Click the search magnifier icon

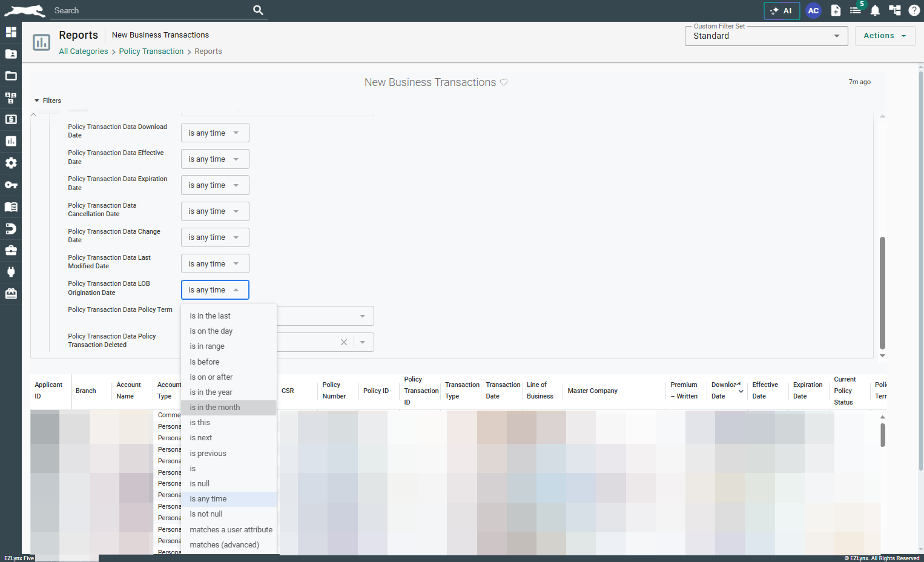pos(258,10)
